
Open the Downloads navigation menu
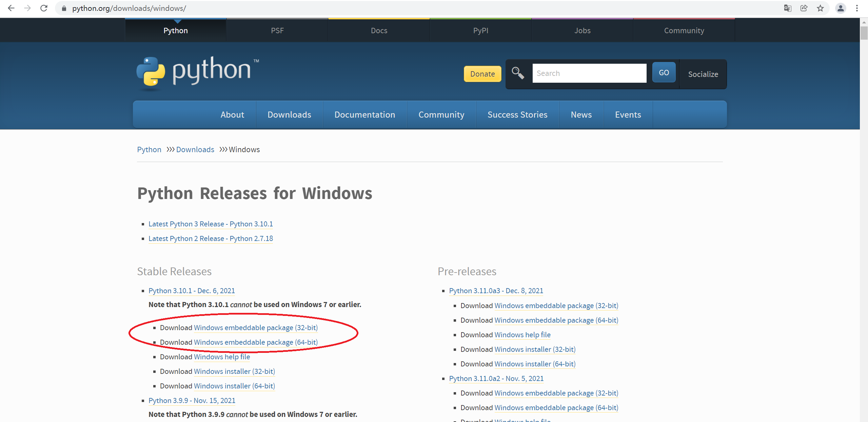tap(289, 115)
